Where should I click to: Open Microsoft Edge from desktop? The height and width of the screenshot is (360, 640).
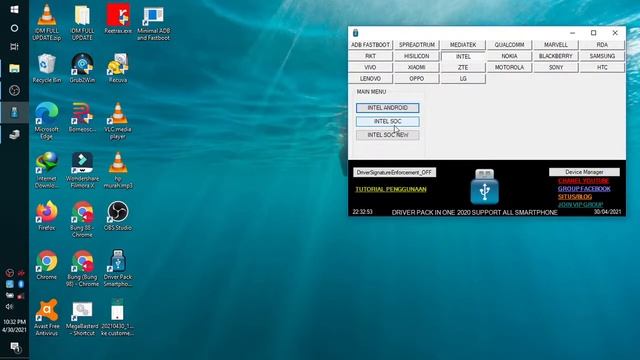click(x=47, y=121)
